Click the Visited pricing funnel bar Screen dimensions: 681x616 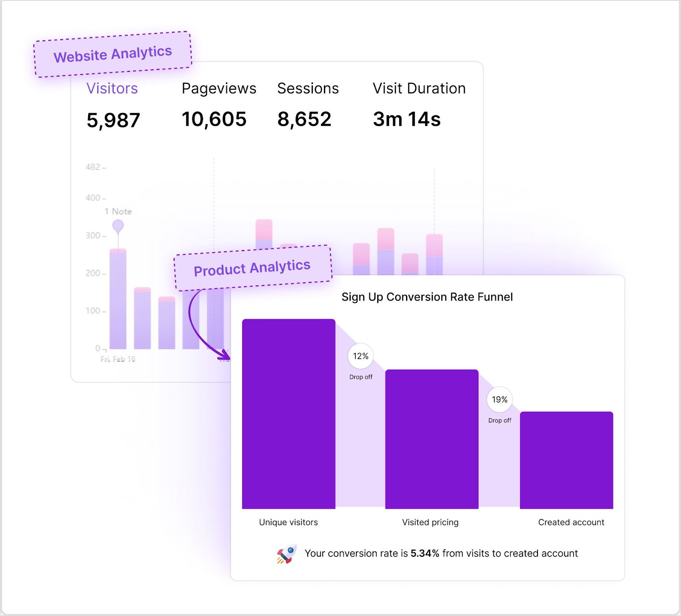click(x=432, y=439)
